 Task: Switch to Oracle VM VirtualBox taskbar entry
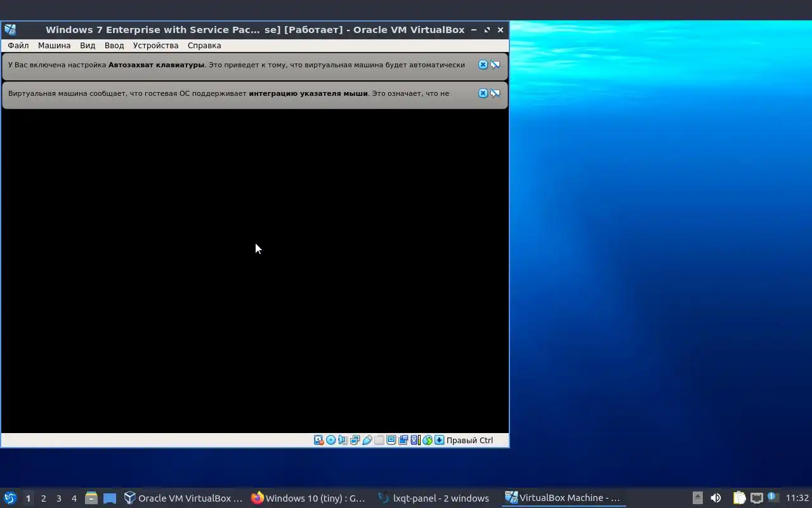[183, 498]
